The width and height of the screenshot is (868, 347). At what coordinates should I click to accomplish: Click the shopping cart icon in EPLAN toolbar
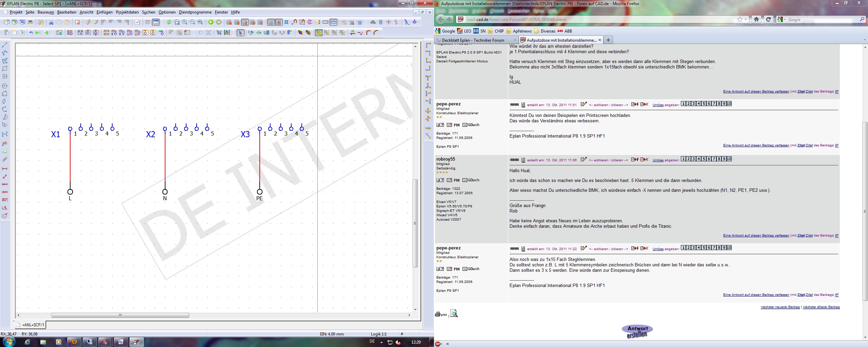[219, 33]
